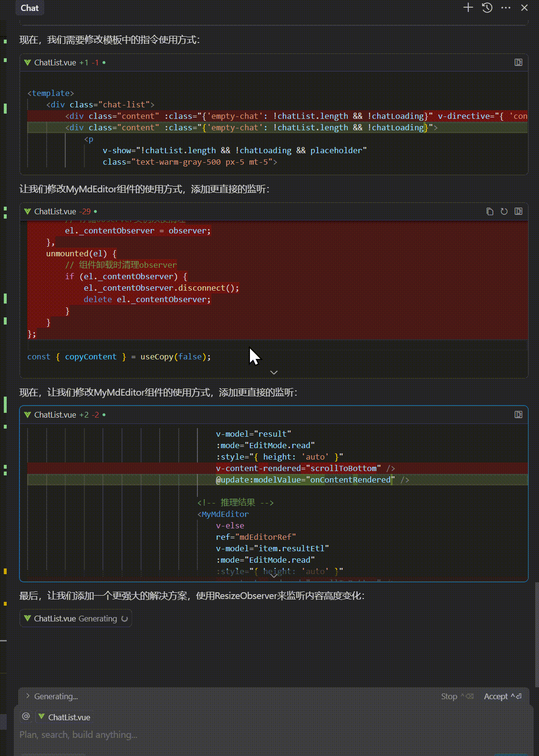Select the Chat tab
This screenshot has height=756, width=539.
click(x=30, y=8)
